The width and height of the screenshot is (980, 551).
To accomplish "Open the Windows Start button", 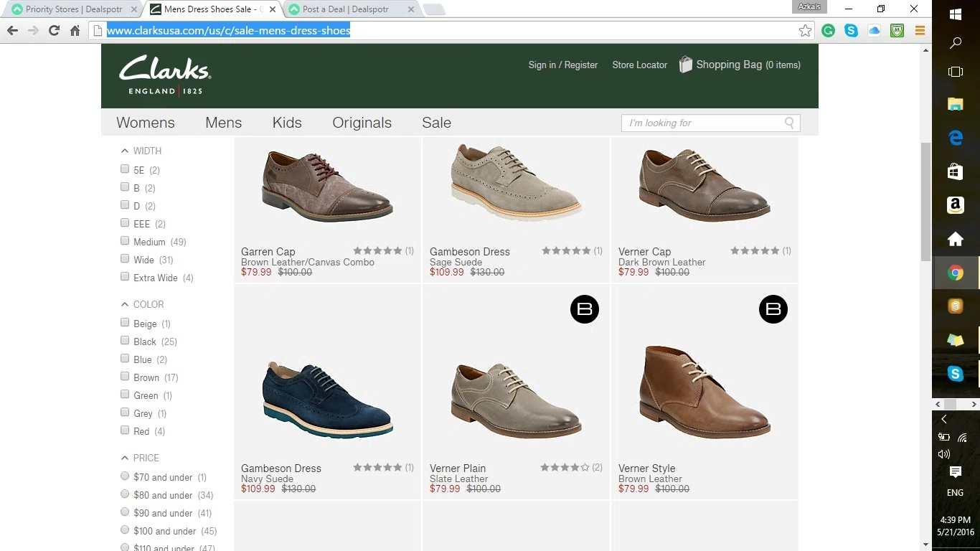I will tap(955, 14).
